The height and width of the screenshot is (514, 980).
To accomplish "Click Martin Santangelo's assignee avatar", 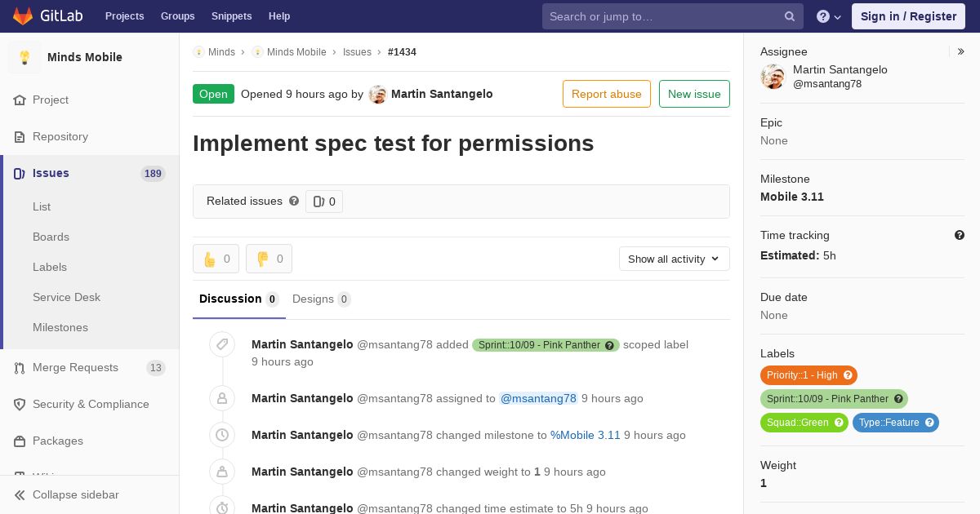I will (773, 77).
